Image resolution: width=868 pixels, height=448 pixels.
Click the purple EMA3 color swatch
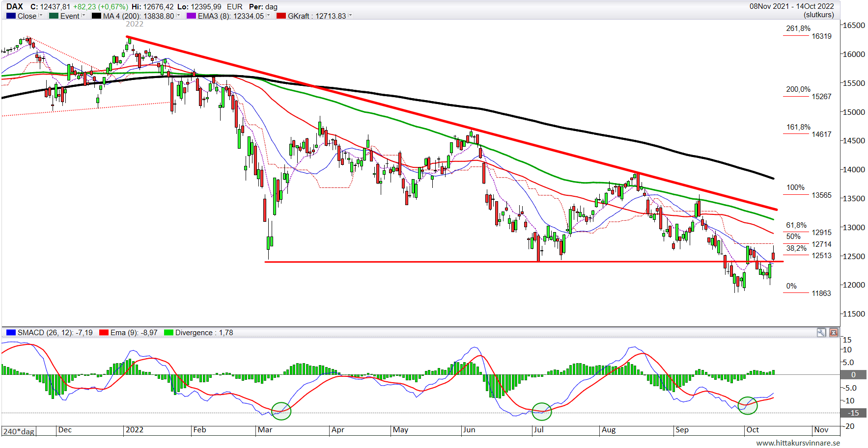point(191,16)
